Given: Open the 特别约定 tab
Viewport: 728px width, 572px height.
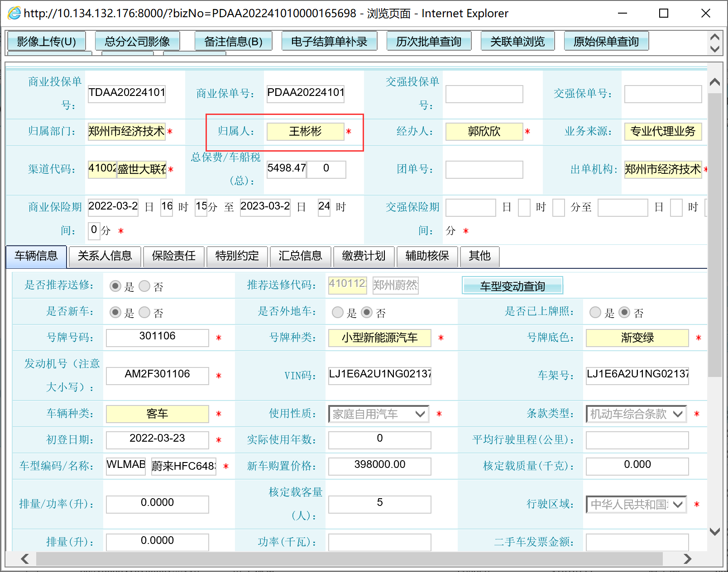Looking at the screenshot, I should click(x=237, y=256).
